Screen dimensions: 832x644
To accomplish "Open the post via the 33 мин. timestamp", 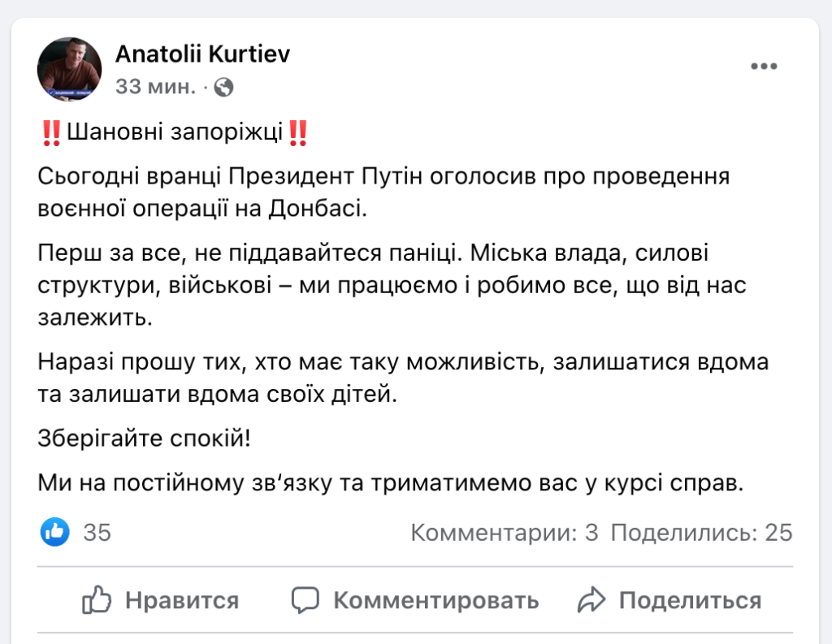I will (x=155, y=87).
